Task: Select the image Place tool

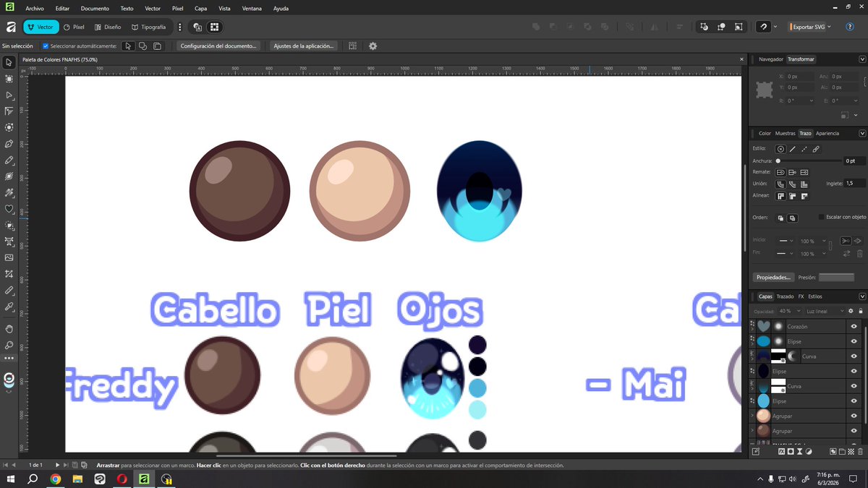Action: tap(9, 257)
